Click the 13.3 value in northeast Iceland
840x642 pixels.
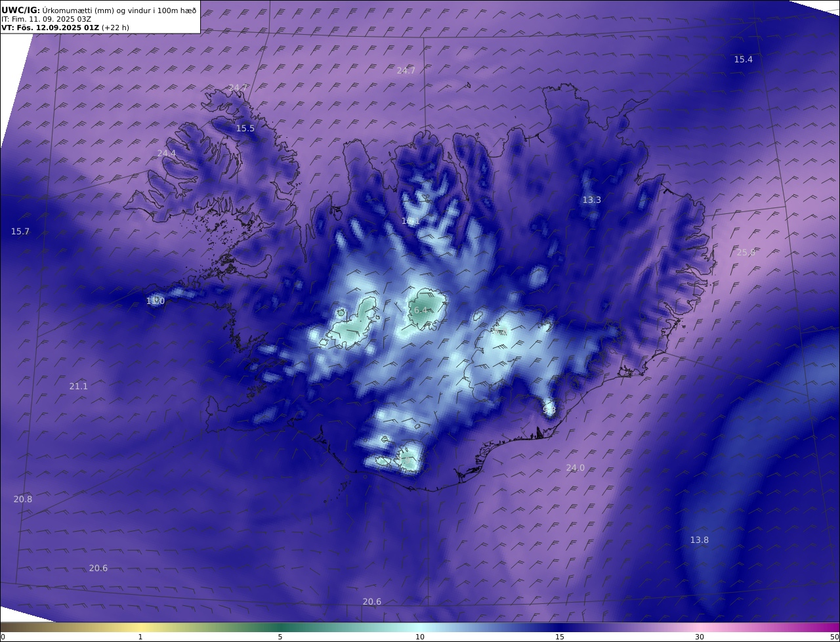point(591,200)
